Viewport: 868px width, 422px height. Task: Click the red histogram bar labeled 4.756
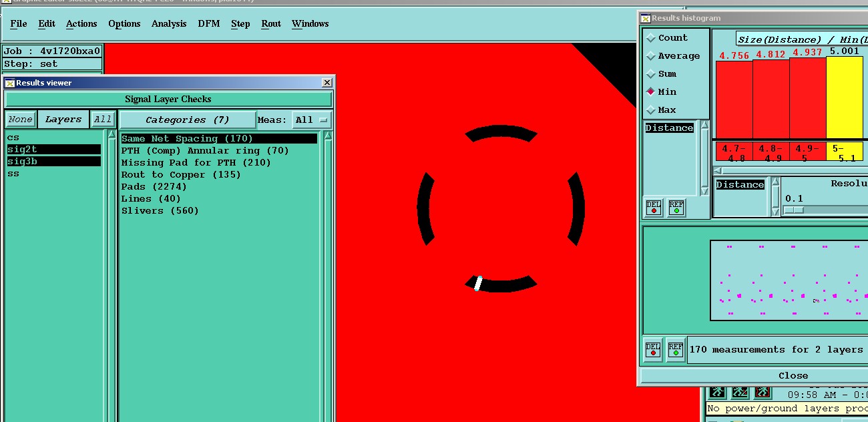[x=734, y=100]
